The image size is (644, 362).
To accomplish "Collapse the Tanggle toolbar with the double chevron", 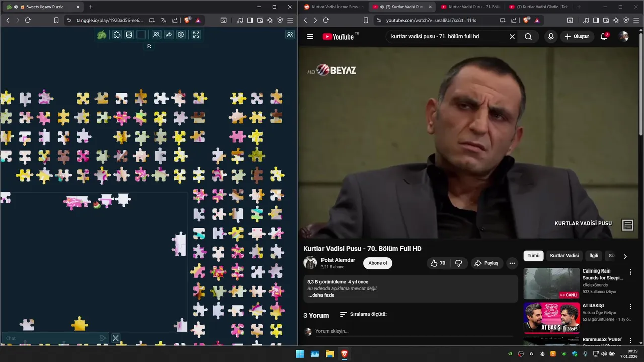I will click(149, 46).
